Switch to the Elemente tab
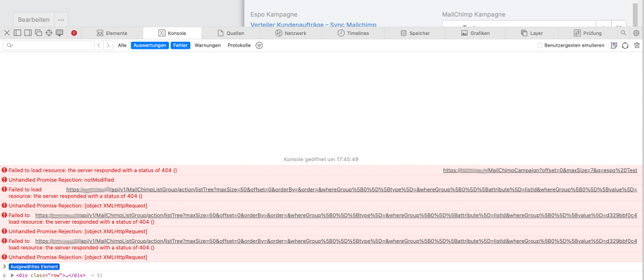 [112, 33]
